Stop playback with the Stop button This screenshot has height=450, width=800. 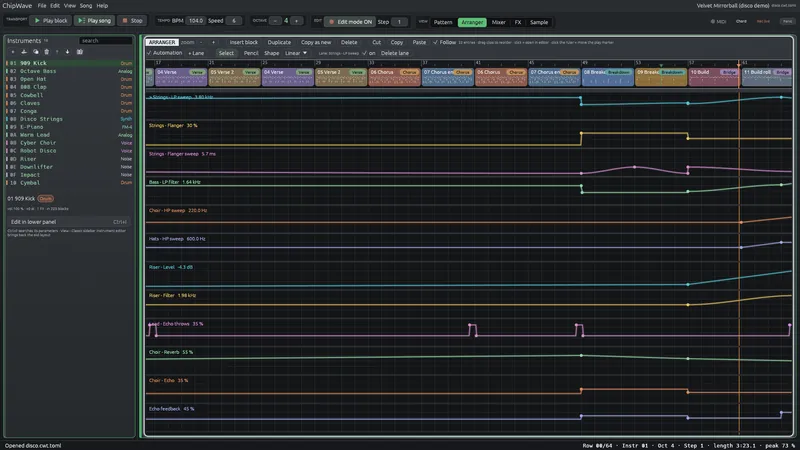(x=132, y=20)
